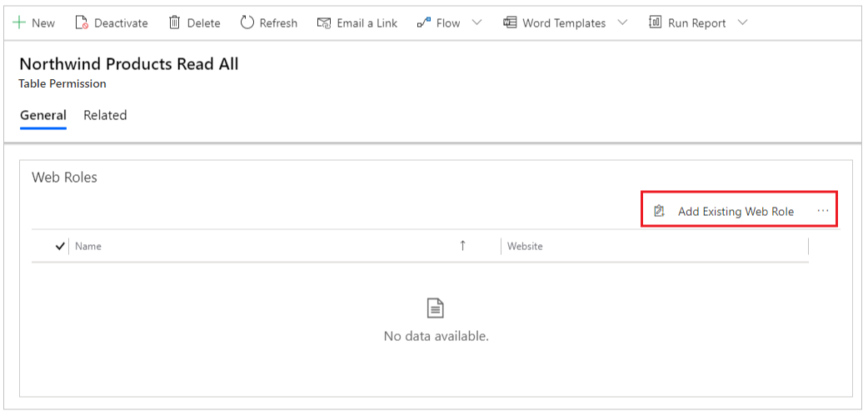Expand the Flow dropdown chevron

pyautogui.click(x=476, y=23)
